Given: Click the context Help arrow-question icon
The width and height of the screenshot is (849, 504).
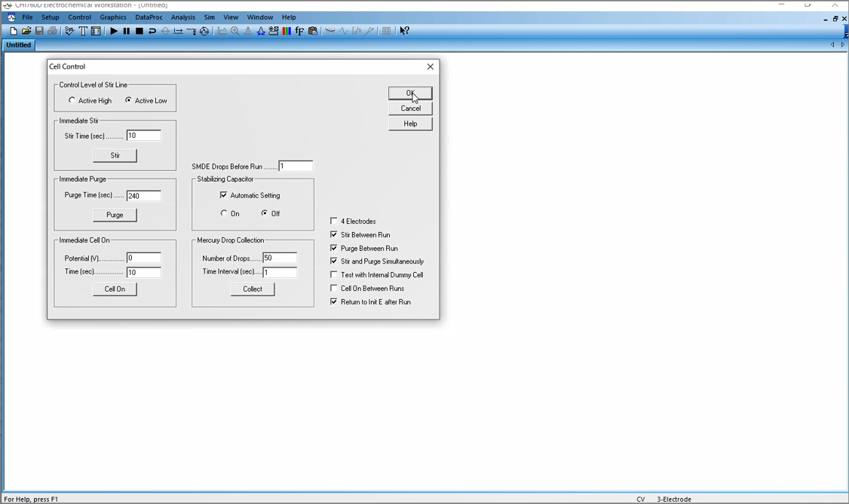Looking at the screenshot, I should 405,31.
